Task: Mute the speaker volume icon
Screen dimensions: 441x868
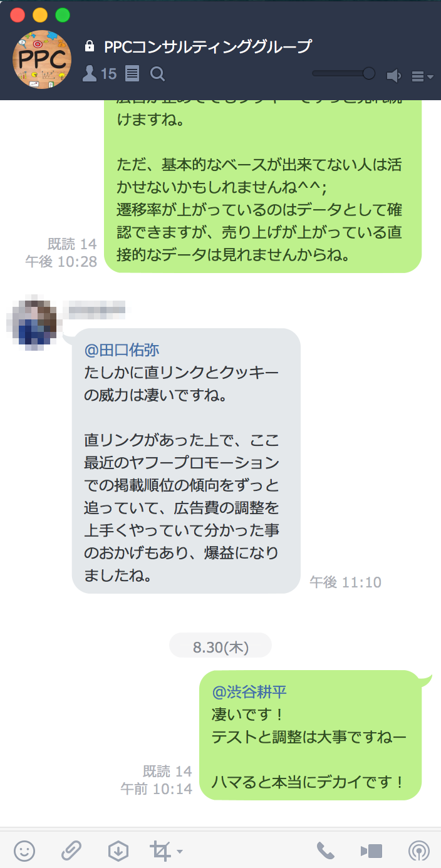Action: pos(393,76)
